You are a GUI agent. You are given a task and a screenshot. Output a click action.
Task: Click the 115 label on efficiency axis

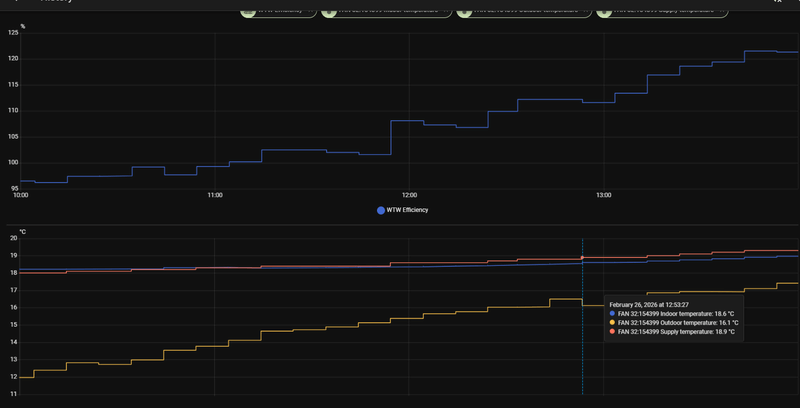[13, 85]
